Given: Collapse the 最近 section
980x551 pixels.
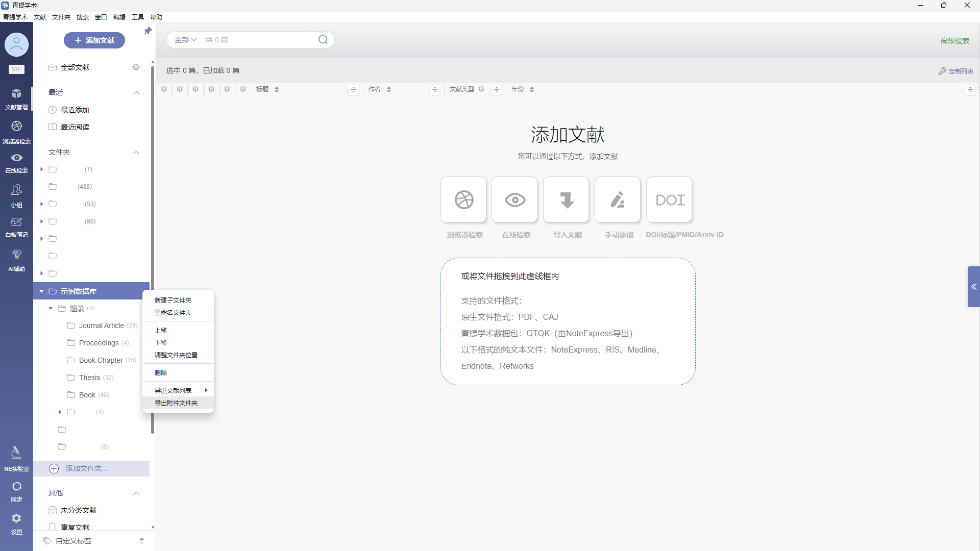Looking at the screenshot, I should 136,92.
